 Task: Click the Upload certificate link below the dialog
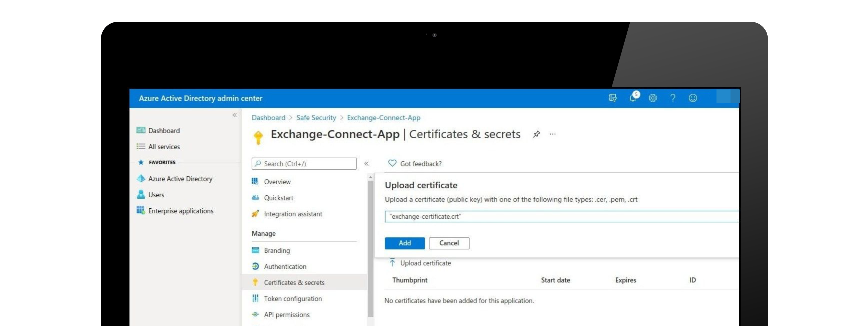pos(425,263)
